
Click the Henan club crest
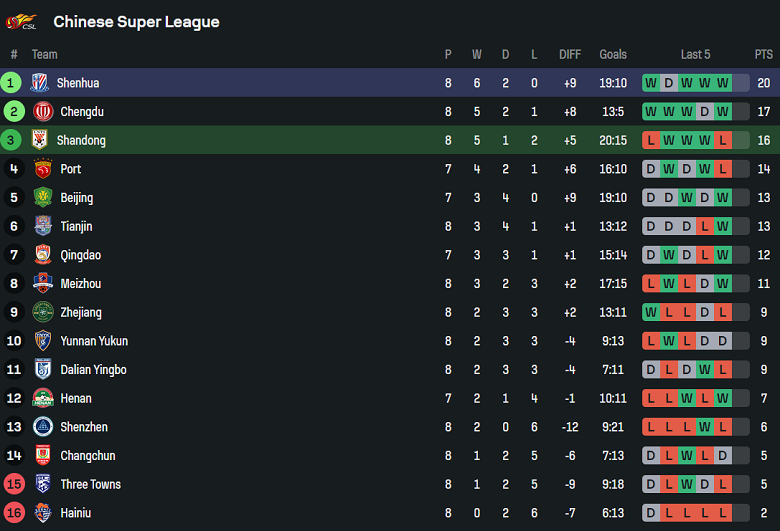43,399
